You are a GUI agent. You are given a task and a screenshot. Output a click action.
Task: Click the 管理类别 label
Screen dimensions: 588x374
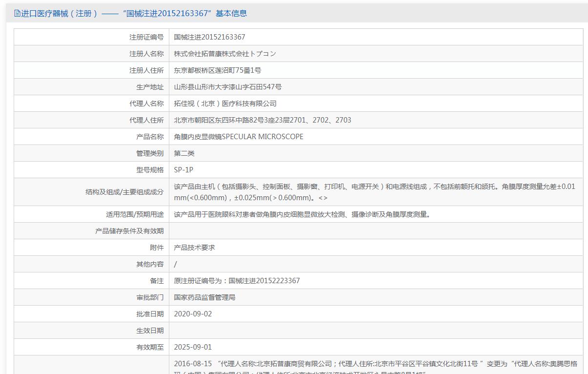point(150,153)
